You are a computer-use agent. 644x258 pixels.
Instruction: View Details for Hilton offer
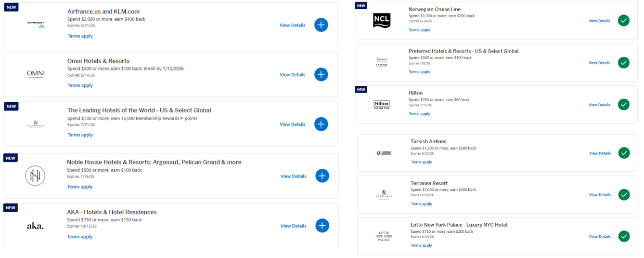tap(599, 105)
